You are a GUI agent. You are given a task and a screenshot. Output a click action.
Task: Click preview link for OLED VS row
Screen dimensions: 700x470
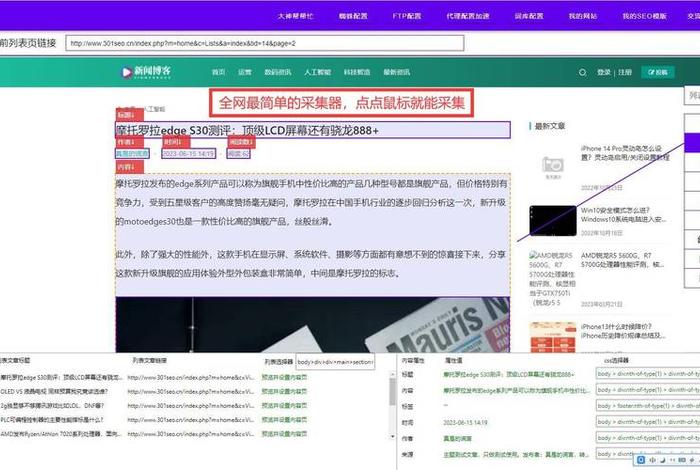pos(284,391)
